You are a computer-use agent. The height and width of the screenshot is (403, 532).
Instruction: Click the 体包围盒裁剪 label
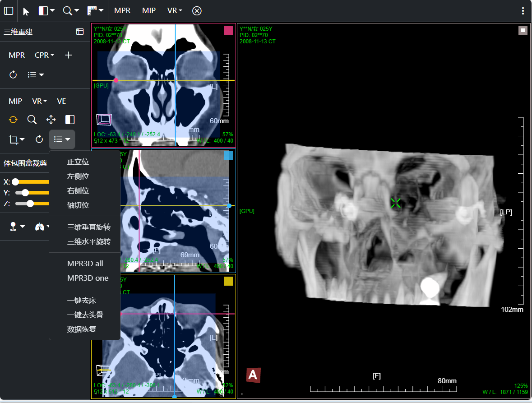(x=25, y=163)
